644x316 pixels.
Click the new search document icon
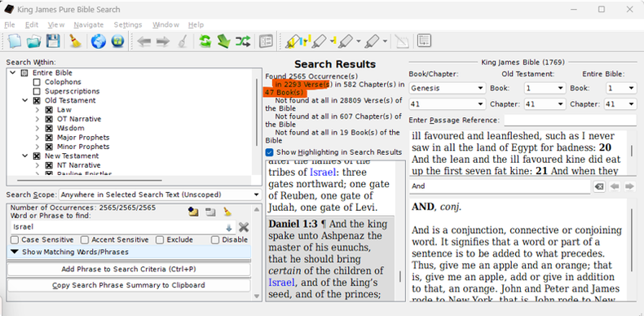[x=15, y=42]
